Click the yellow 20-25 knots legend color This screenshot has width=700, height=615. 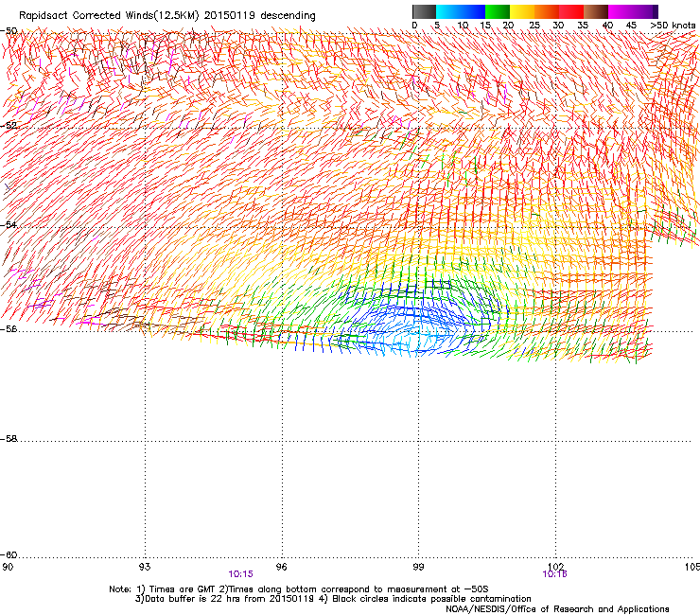522,11
